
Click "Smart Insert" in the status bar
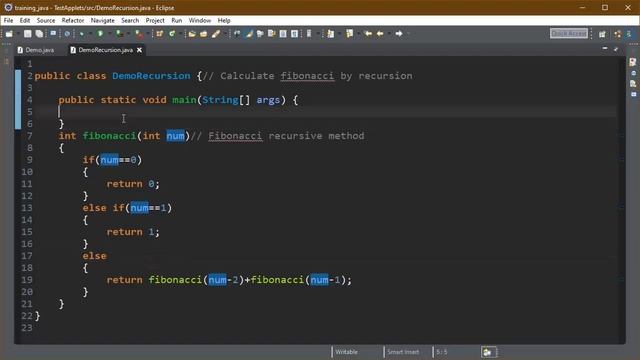tap(403, 352)
